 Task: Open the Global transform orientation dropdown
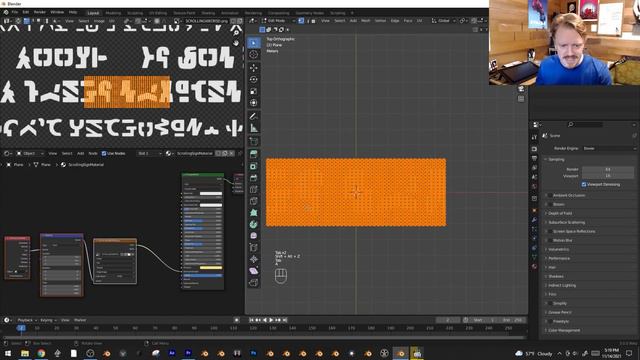coord(443,20)
